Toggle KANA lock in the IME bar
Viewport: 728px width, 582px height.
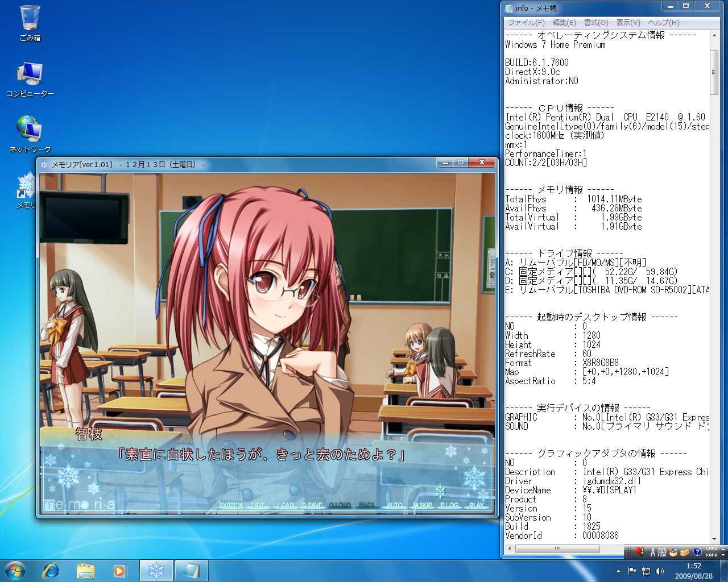[712, 555]
